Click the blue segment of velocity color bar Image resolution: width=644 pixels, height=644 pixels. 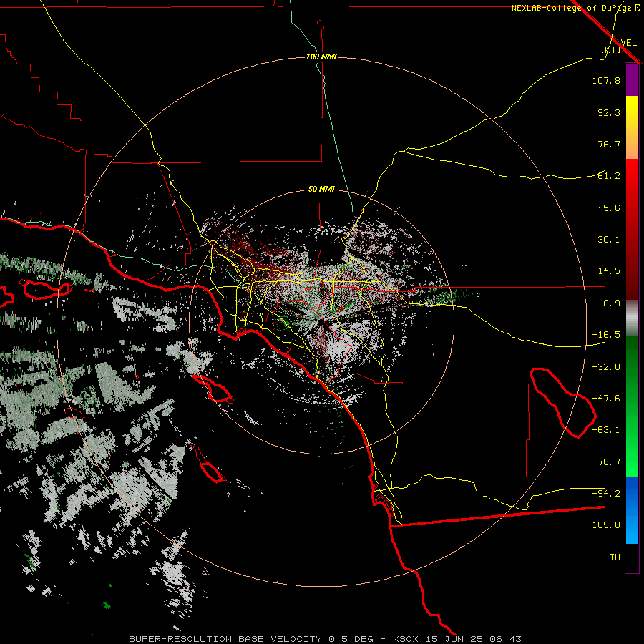point(632,510)
